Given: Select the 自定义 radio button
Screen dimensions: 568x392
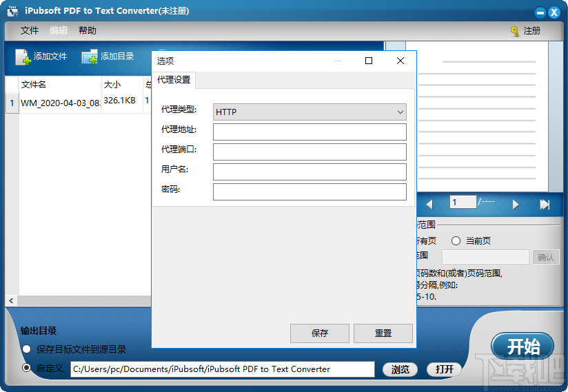Looking at the screenshot, I should pyautogui.click(x=26, y=368).
